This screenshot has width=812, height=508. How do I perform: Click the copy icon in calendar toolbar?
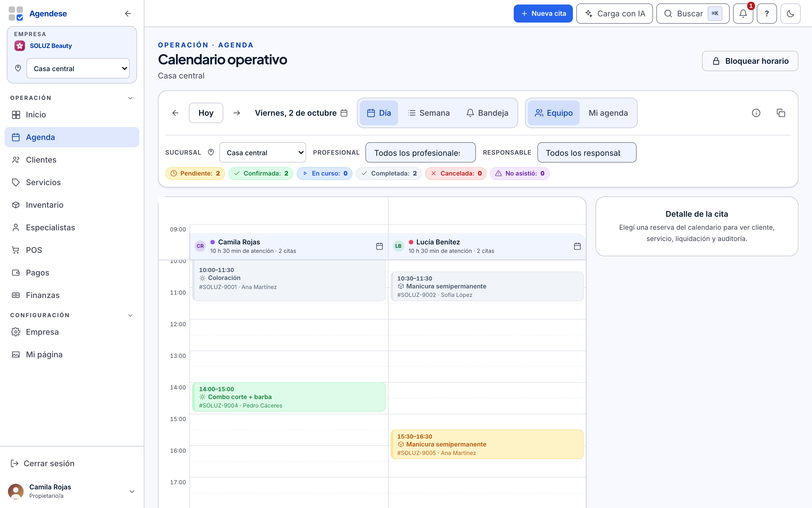tap(781, 113)
